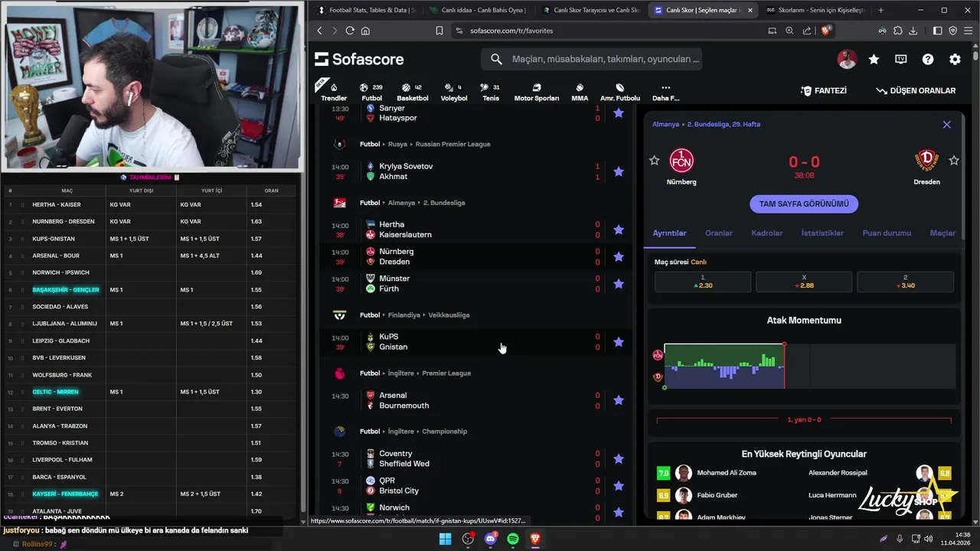Unfavorite the Coventry - Sheffield Wed star
Viewport: 980px width, 551px height.
(x=619, y=458)
